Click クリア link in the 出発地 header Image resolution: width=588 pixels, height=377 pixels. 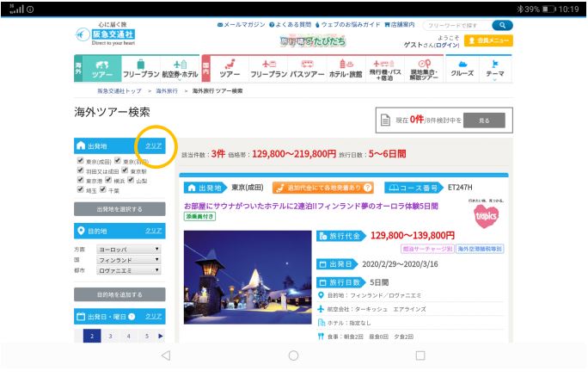153,145
